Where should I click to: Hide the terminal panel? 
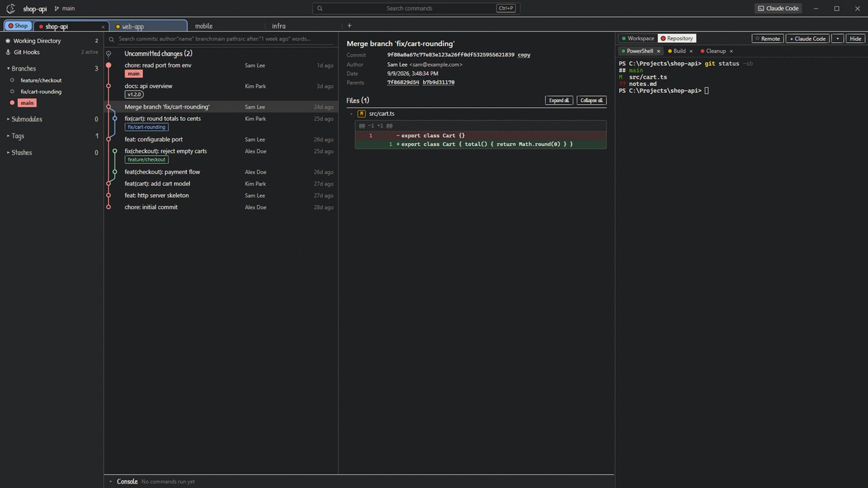point(856,38)
